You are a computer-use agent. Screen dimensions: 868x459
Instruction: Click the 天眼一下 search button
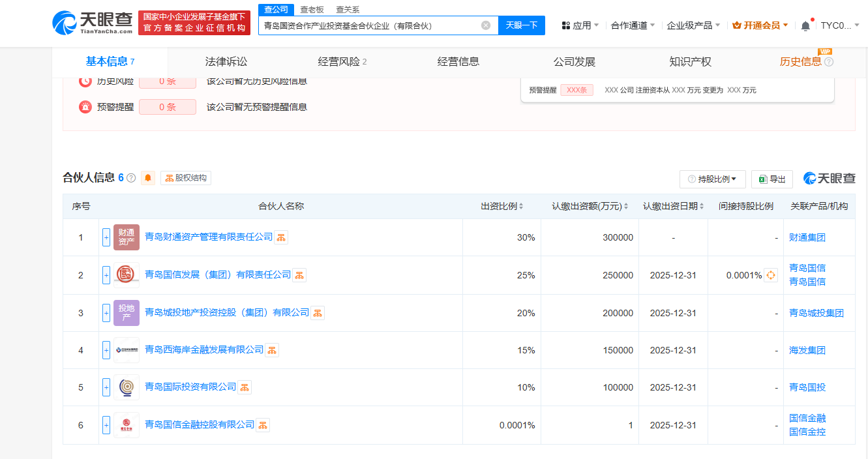pos(522,25)
